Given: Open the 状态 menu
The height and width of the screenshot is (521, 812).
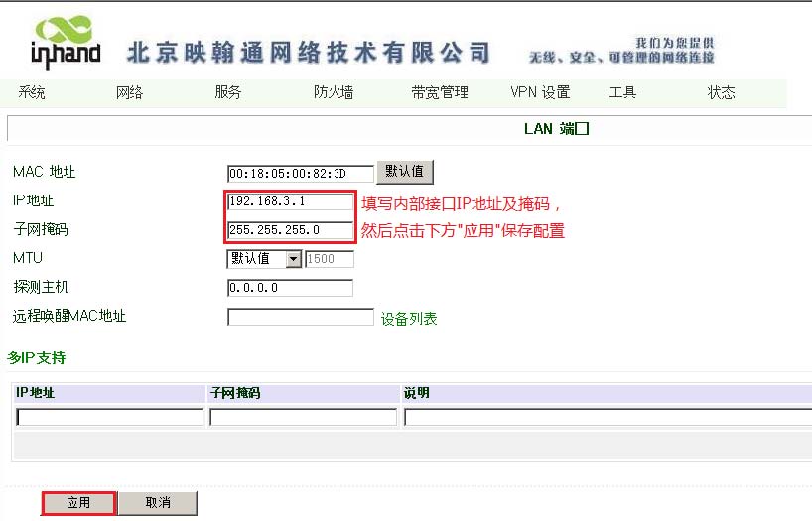Looking at the screenshot, I should tap(722, 93).
